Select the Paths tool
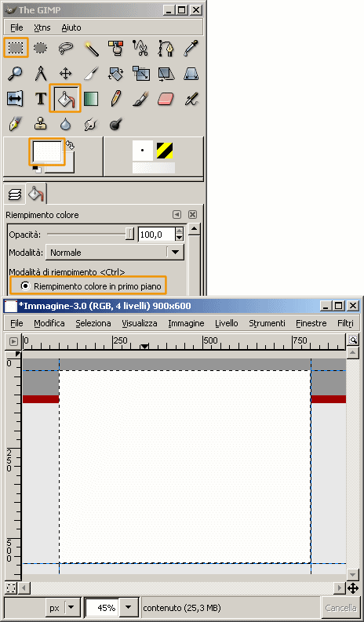The height and width of the screenshot is (622, 364). pos(166,48)
